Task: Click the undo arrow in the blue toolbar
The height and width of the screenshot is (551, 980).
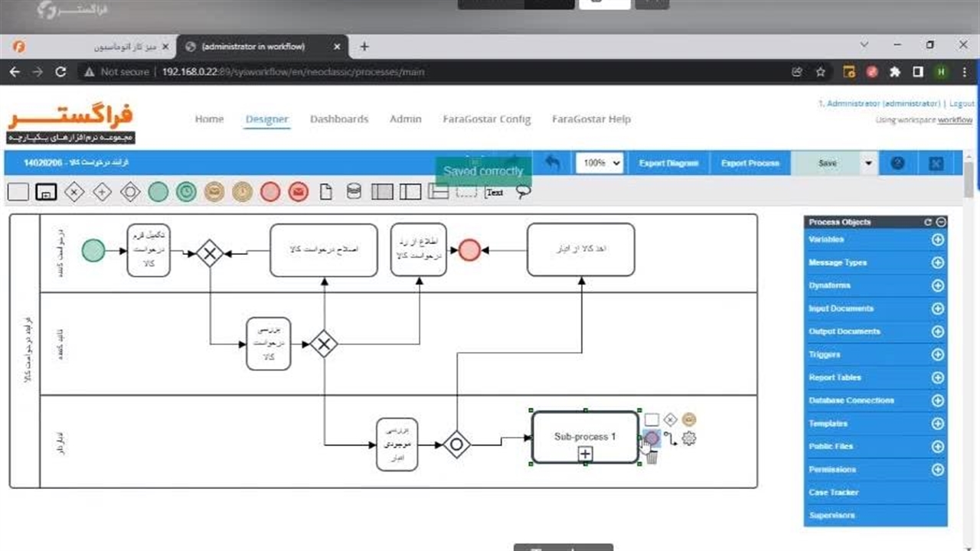Action: click(x=551, y=163)
